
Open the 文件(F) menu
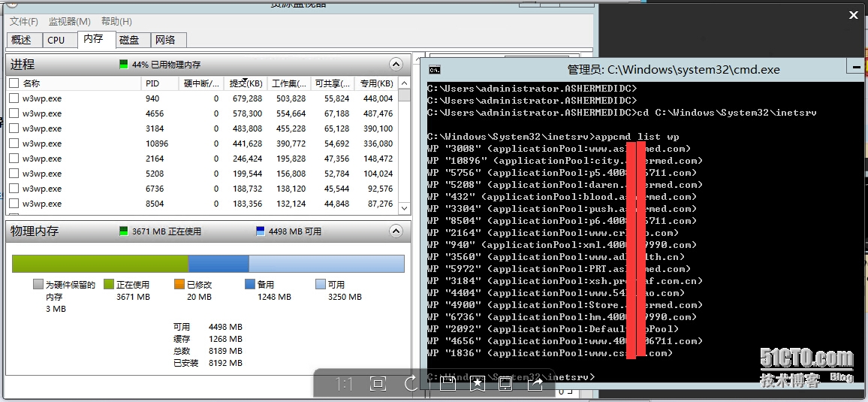pyautogui.click(x=24, y=22)
